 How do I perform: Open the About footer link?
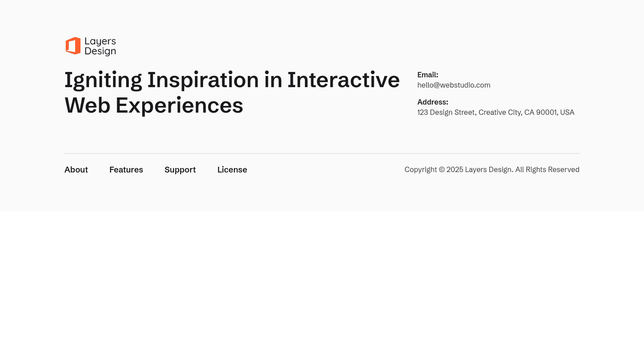pyautogui.click(x=76, y=170)
